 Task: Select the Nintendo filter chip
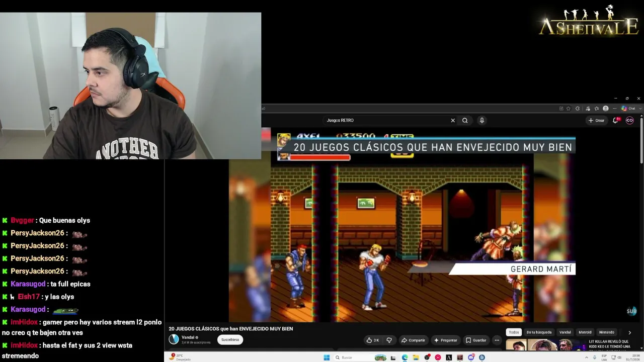[x=607, y=332]
